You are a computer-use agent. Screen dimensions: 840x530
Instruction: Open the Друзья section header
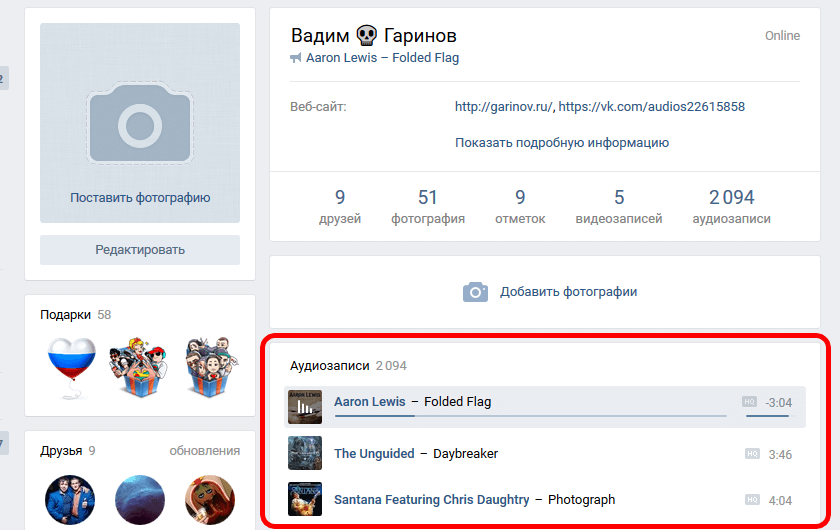pos(61,451)
